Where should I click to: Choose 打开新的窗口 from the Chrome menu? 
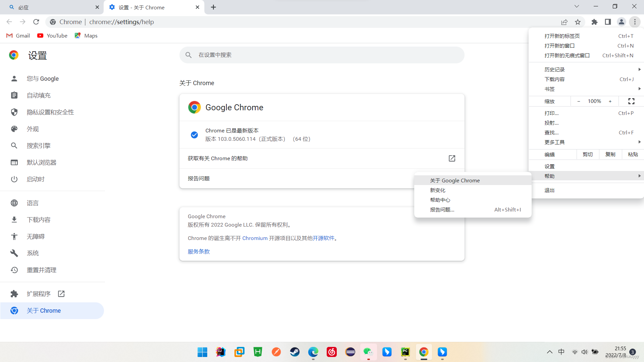pos(586,46)
